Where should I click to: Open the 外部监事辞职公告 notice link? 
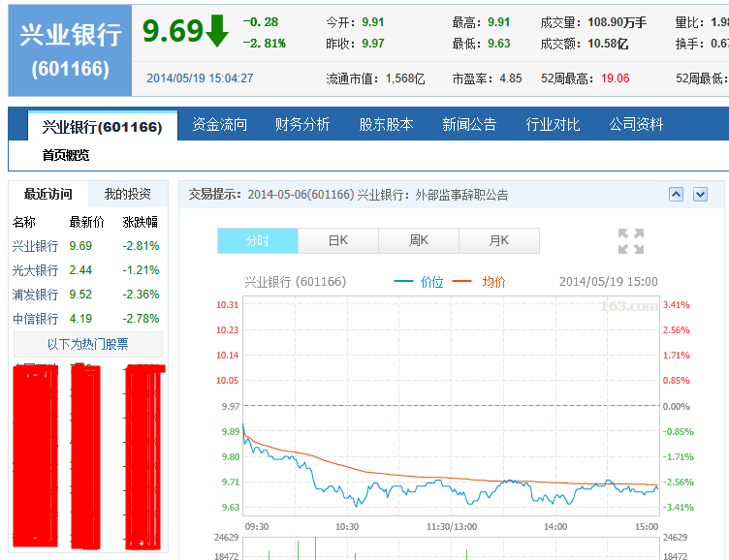click(461, 195)
